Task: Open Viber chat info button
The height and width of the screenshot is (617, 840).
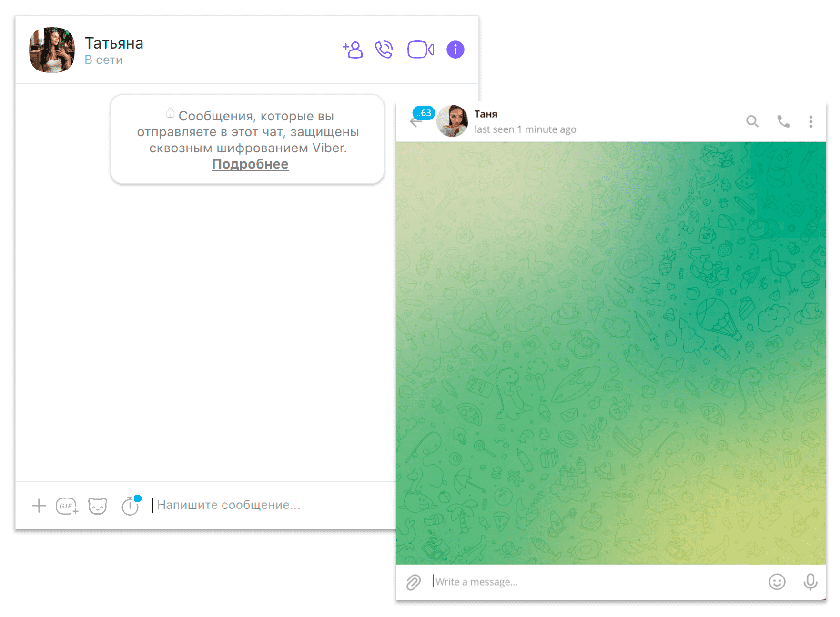Action: coord(455,50)
